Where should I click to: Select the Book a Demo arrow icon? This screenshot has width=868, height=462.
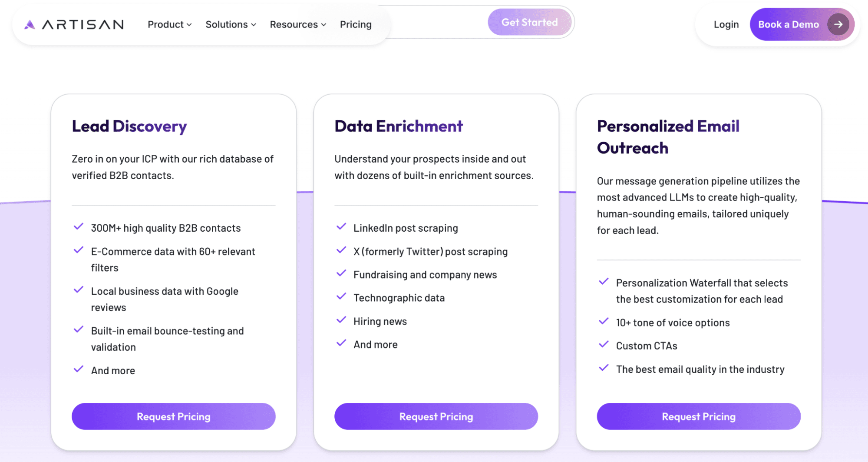(x=839, y=24)
